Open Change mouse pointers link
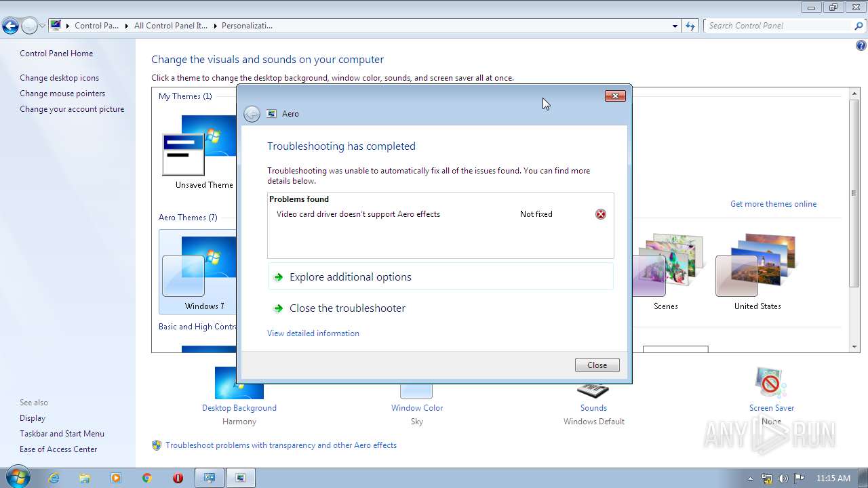868x488 pixels. pos(62,94)
